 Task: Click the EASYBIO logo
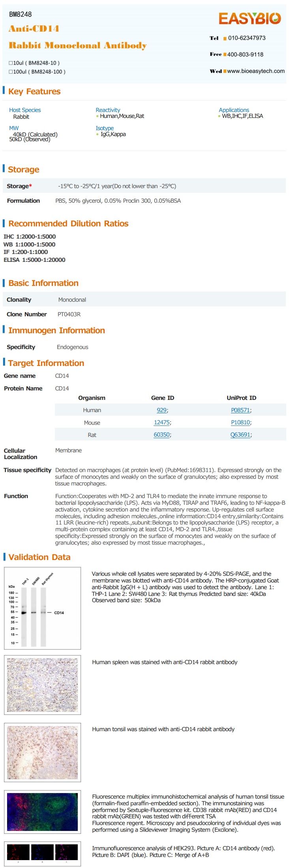(250, 19)
